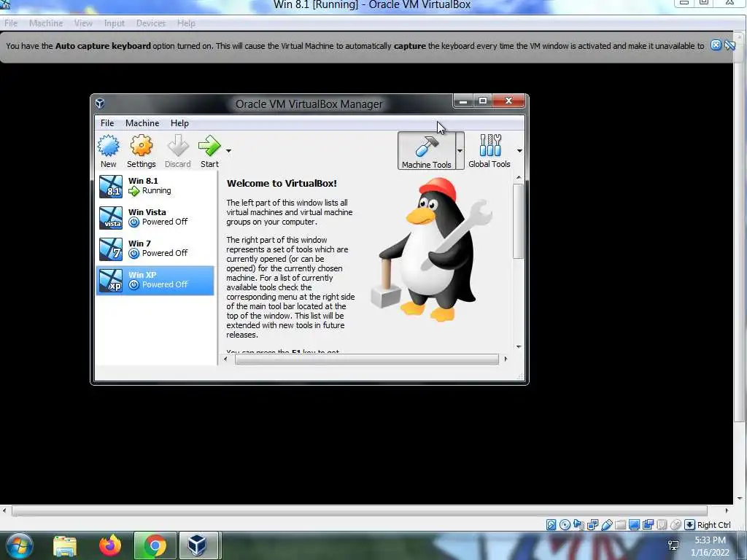Click the welcome pane vertical scrollbar thumb
Screen dimensions: 747x560
tap(519, 222)
